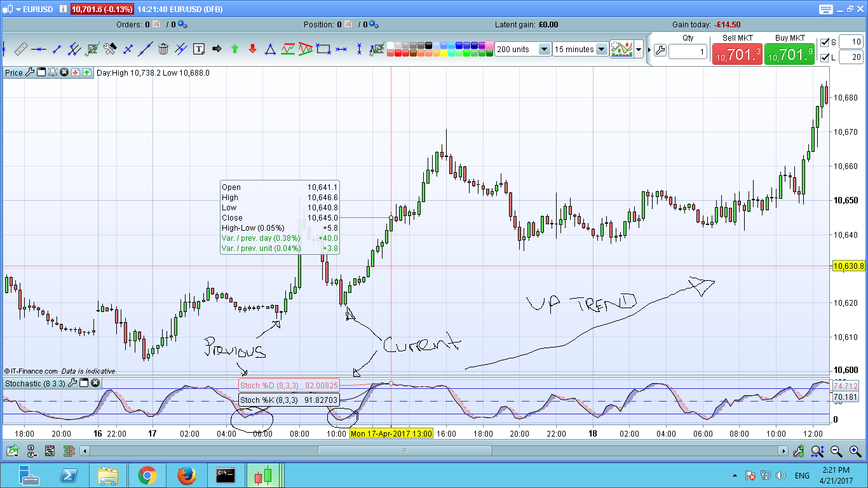
Task: Pick the hammer and wrench tools icon
Action: [110, 48]
